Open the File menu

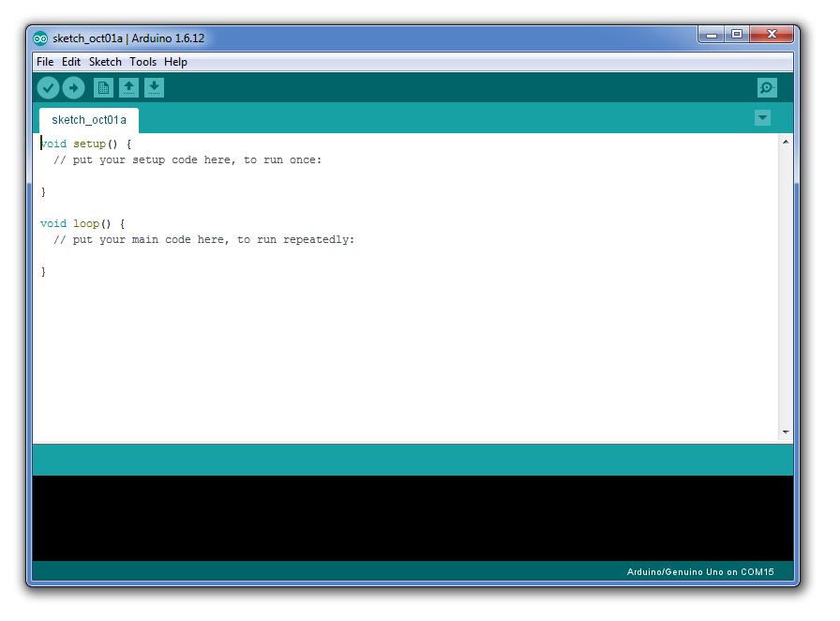[x=45, y=62]
